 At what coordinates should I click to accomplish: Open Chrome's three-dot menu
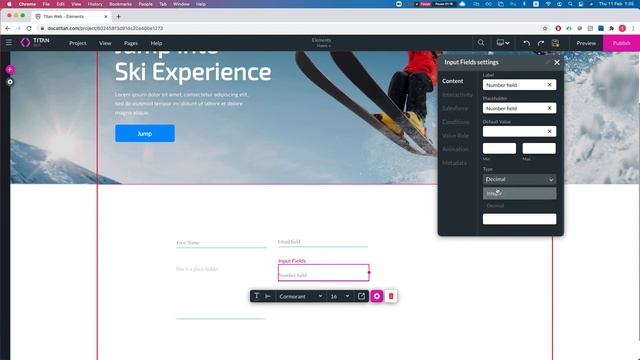coord(633,28)
